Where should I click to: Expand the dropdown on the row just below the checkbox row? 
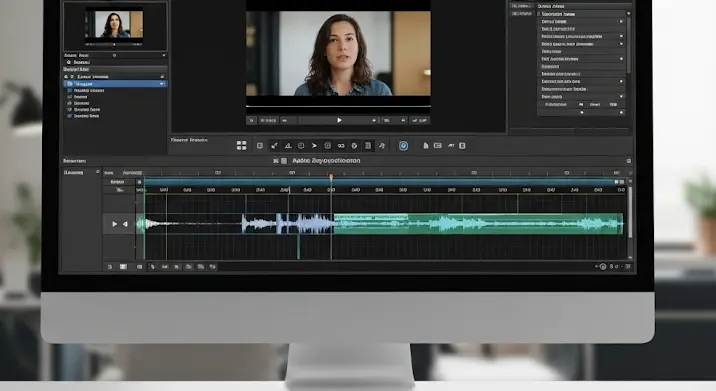tap(621, 21)
